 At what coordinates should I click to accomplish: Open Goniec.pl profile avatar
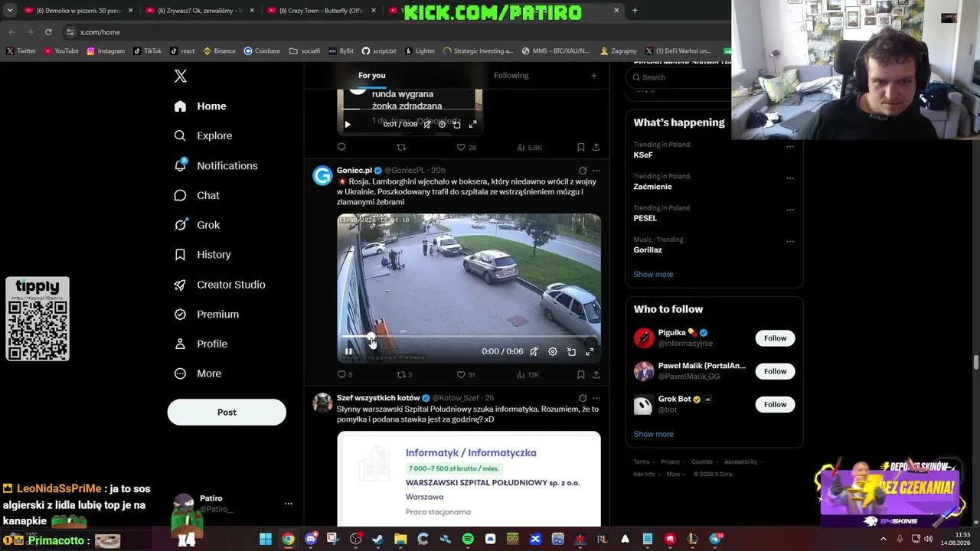322,176
